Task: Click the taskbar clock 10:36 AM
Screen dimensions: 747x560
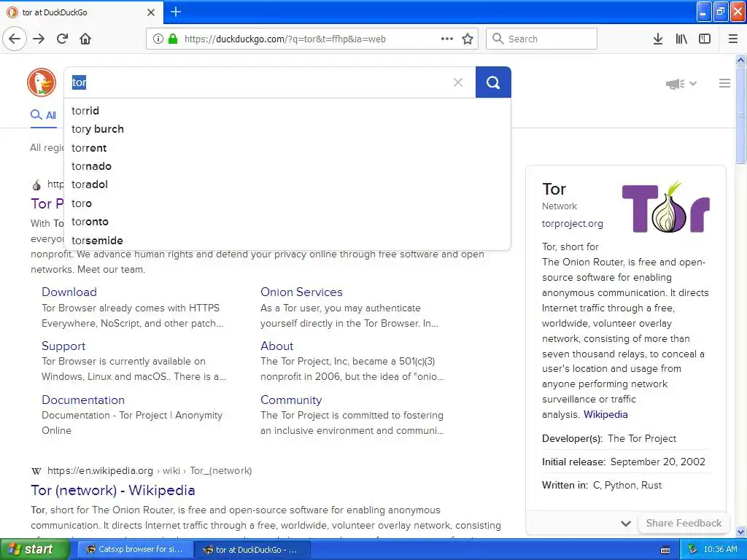Action: [x=720, y=550]
